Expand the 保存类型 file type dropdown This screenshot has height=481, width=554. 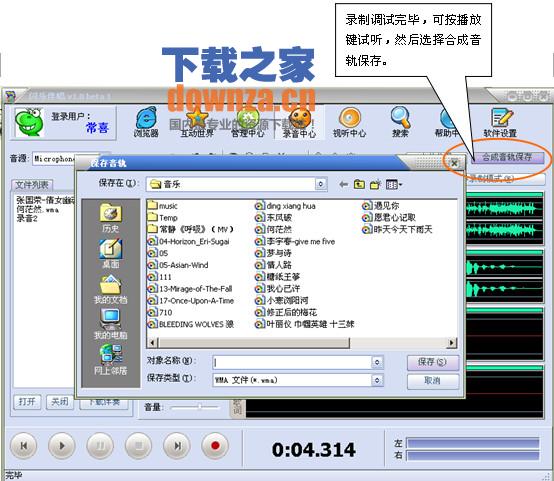(x=377, y=380)
